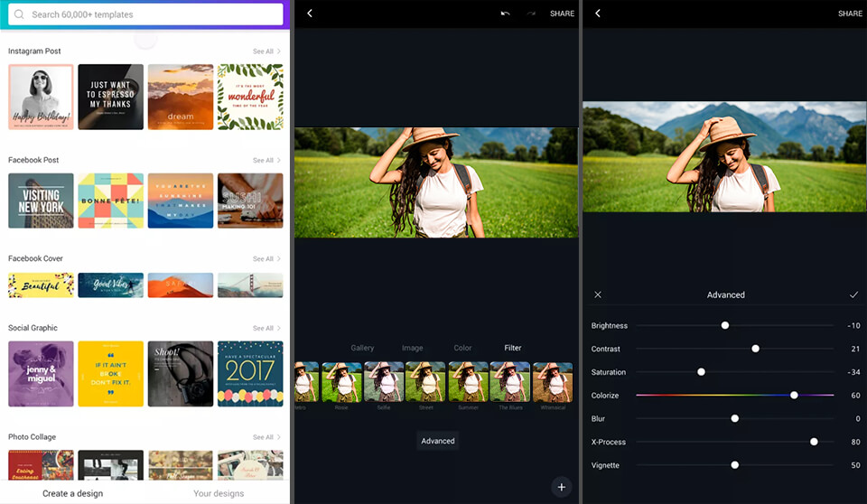The image size is (867, 504).
Task: Apply the Summer filter thumbnail
Action: (x=469, y=382)
